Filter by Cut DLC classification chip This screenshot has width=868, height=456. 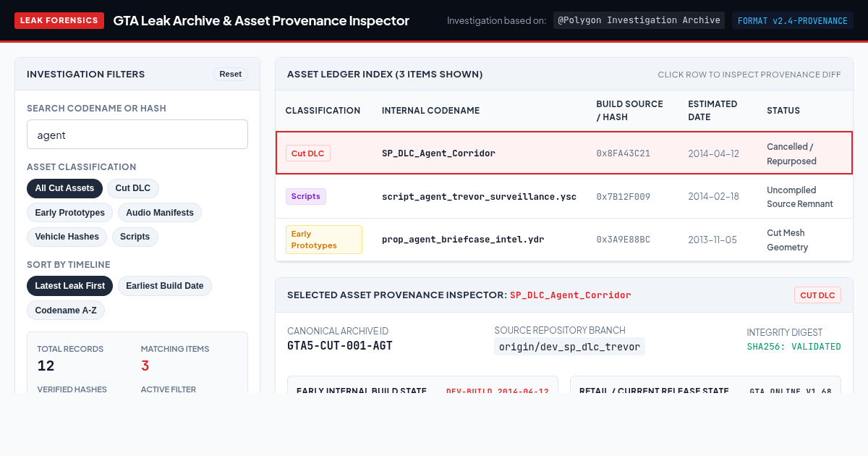tap(133, 188)
